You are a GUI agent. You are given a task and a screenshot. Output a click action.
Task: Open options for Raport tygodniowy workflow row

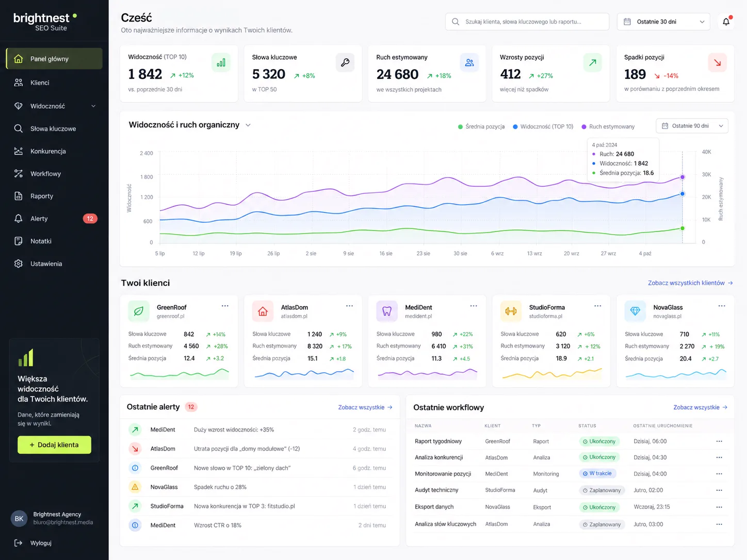[x=719, y=441]
